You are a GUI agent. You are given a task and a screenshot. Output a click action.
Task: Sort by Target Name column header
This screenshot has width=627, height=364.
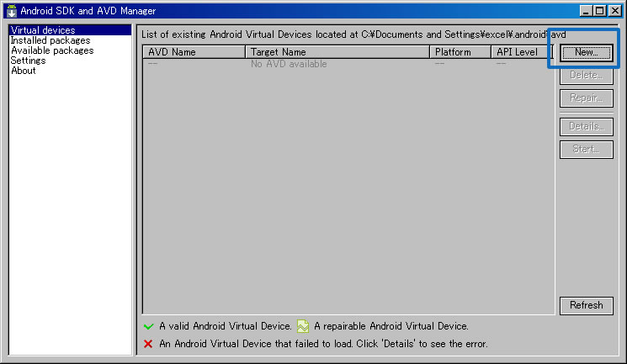[x=337, y=52]
